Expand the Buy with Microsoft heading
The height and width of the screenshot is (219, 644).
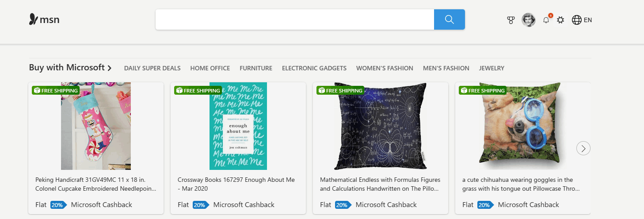pos(70,68)
